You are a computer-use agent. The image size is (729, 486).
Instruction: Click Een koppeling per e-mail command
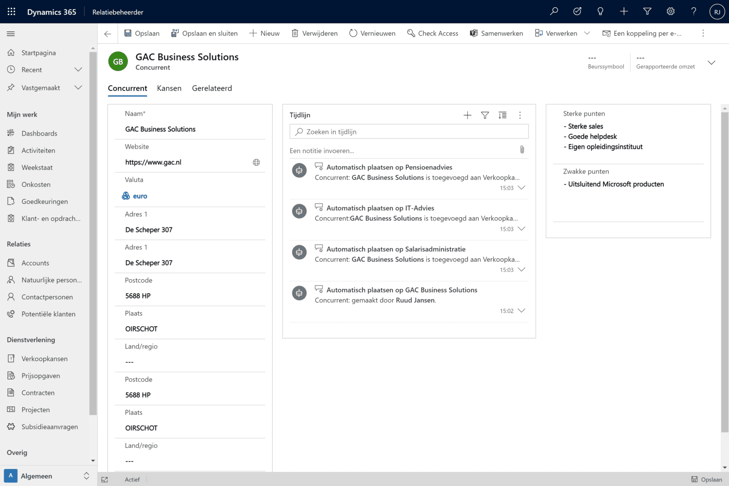[642, 33]
